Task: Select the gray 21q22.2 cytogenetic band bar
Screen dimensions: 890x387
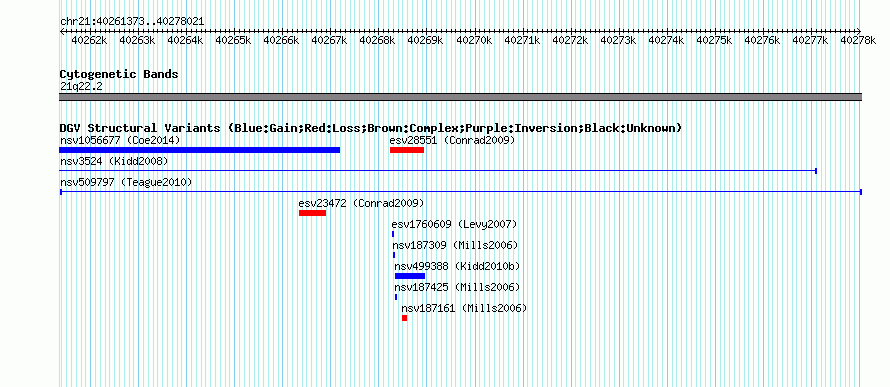Action: tap(460, 97)
